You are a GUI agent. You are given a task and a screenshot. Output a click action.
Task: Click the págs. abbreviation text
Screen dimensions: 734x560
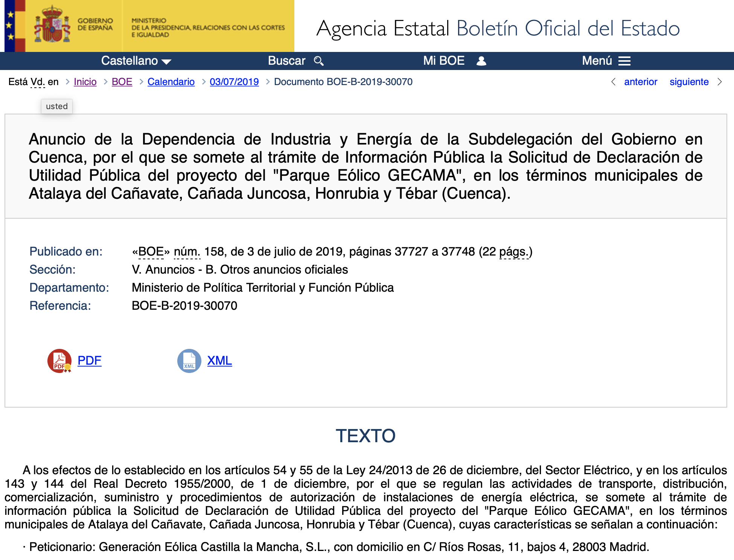[514, 251]
